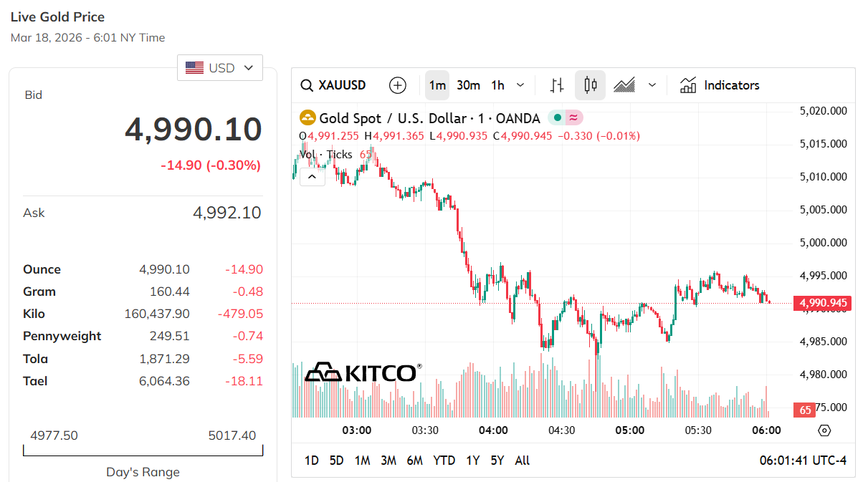Collapse the indicator legend with the caret button

click(313, 175)
